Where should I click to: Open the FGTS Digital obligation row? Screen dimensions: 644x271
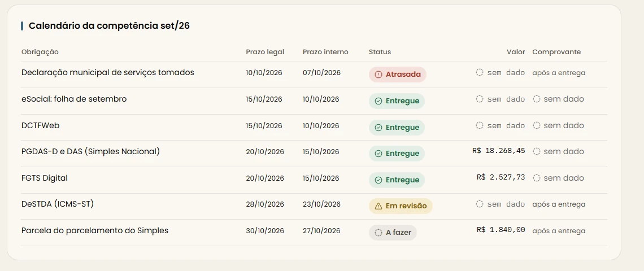click(314, 180)
